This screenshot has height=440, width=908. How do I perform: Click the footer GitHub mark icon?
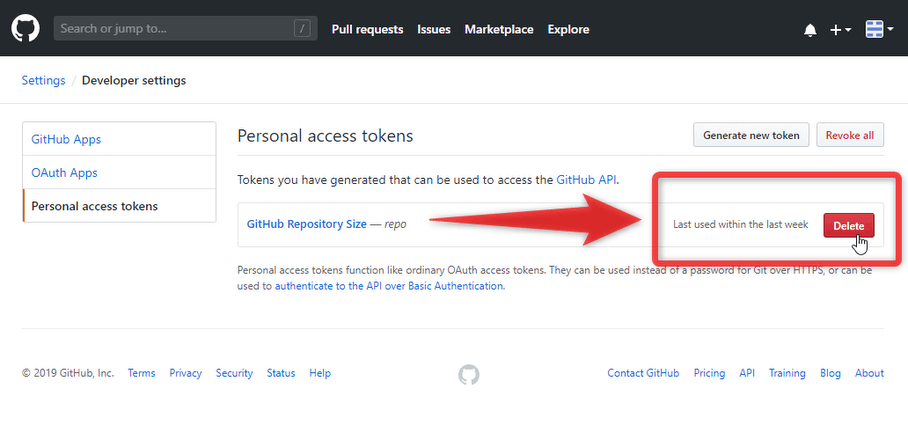pos(469,375)
